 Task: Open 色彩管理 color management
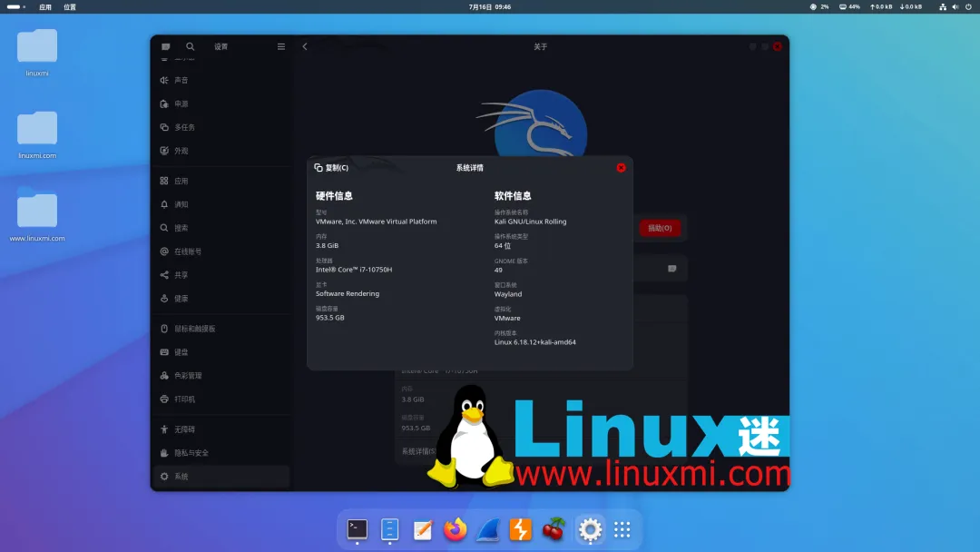221,376
